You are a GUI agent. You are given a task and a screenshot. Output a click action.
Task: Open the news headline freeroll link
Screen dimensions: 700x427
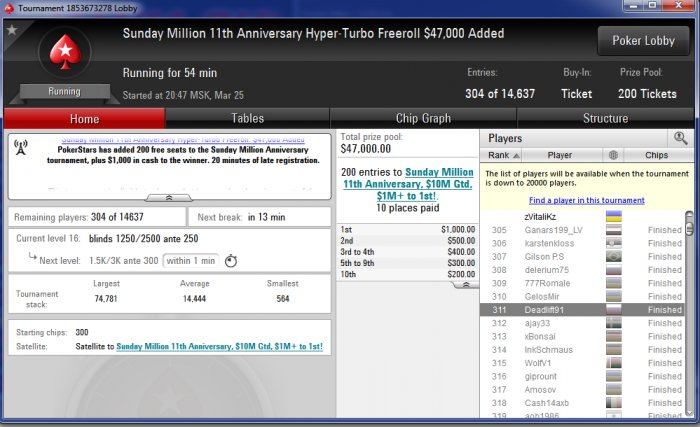(x=183, y=140)
